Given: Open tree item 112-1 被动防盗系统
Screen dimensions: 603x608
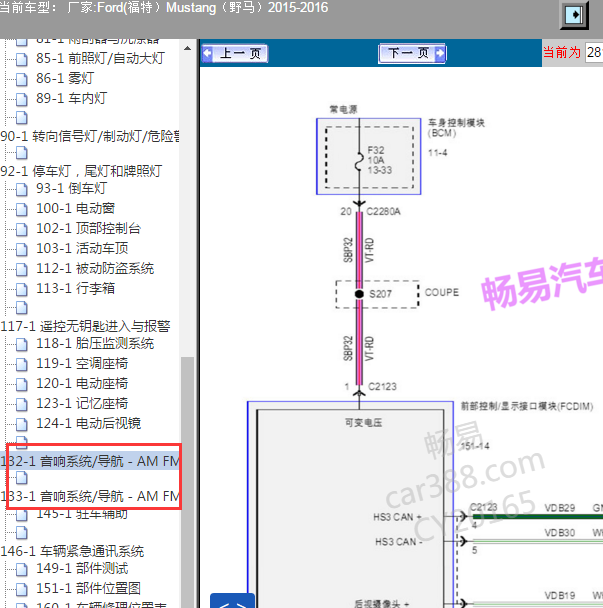Looking at the screenshot, I should point(95,268).
